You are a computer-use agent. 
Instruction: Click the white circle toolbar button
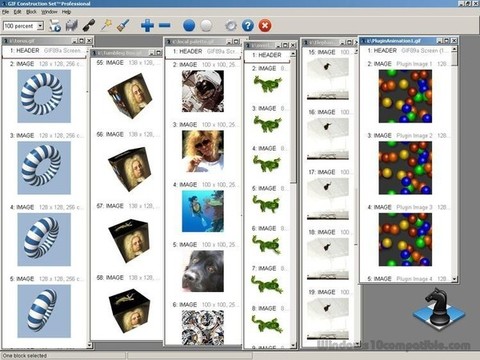(206, 26)
